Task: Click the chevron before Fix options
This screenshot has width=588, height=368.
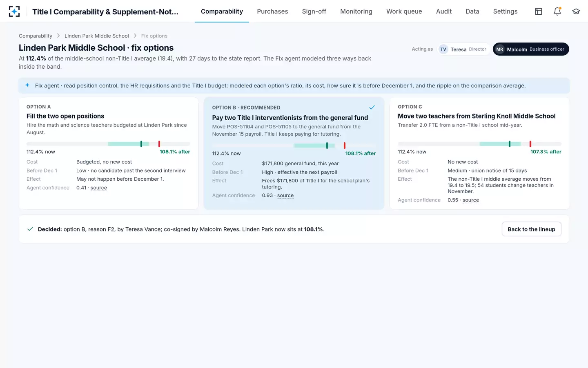Action: click(x=135, y=36)
